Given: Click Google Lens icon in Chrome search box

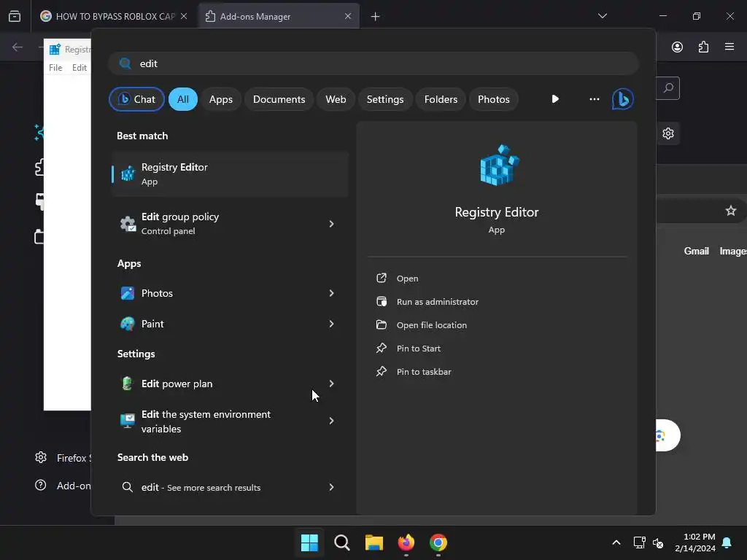Looking at the screenshot, I should 660,435.
